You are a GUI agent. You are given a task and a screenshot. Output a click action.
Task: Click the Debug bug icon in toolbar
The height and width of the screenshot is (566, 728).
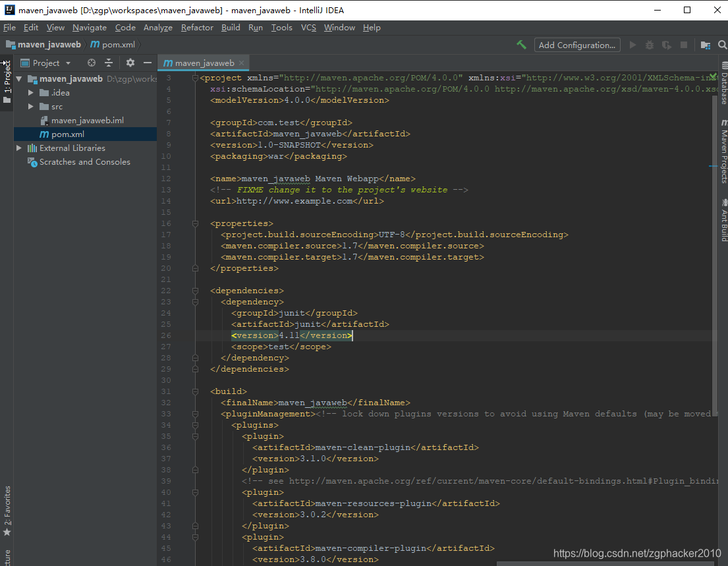(x=650, y=45)
